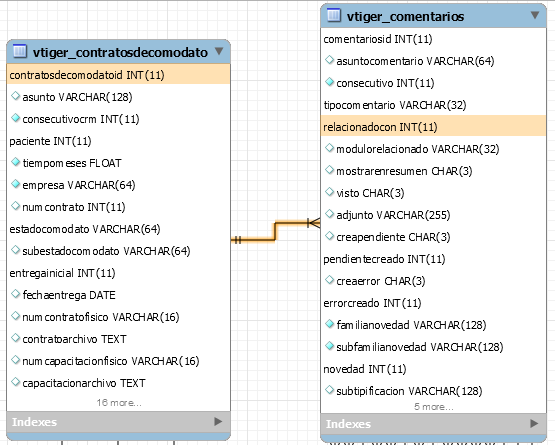The image size is (555, 445).
Task: Click the vtiger_comentarios table icon
Action: click(x=334, y=16)
